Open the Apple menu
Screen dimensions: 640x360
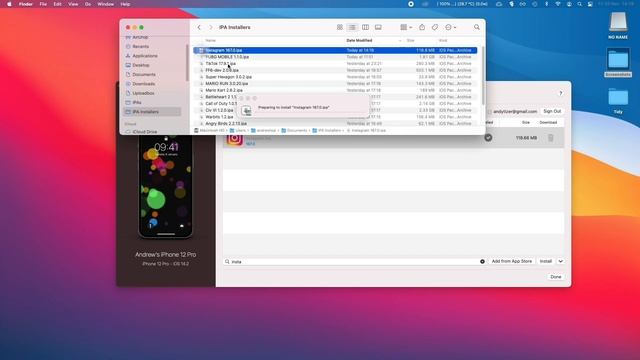coord(9,4)
